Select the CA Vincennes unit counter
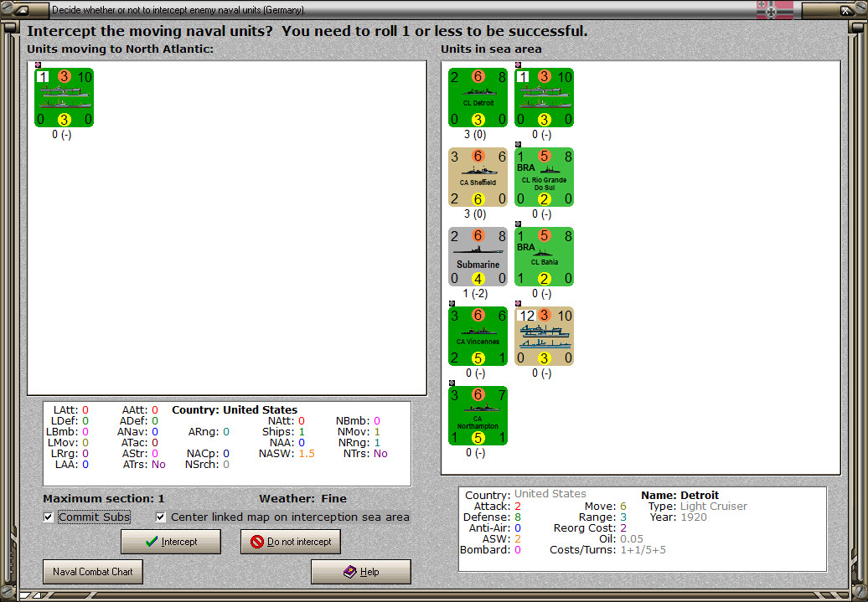This screenshot has width=868, height=602. 478,337
